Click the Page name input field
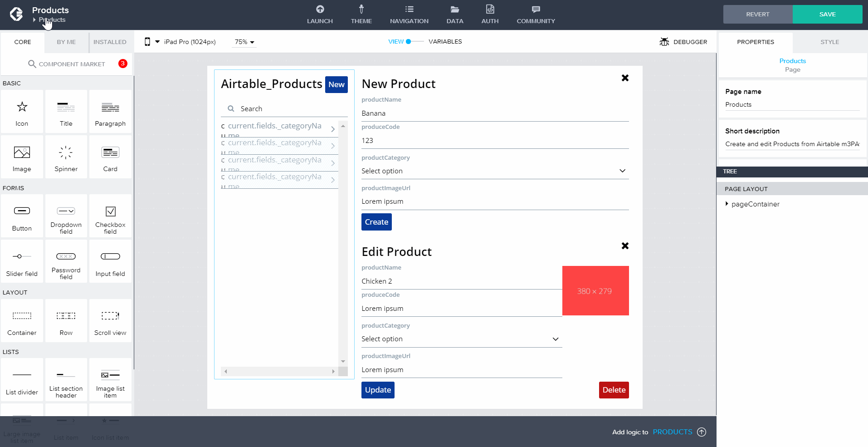This screenshot has height=447, width=868. [792, 105]
